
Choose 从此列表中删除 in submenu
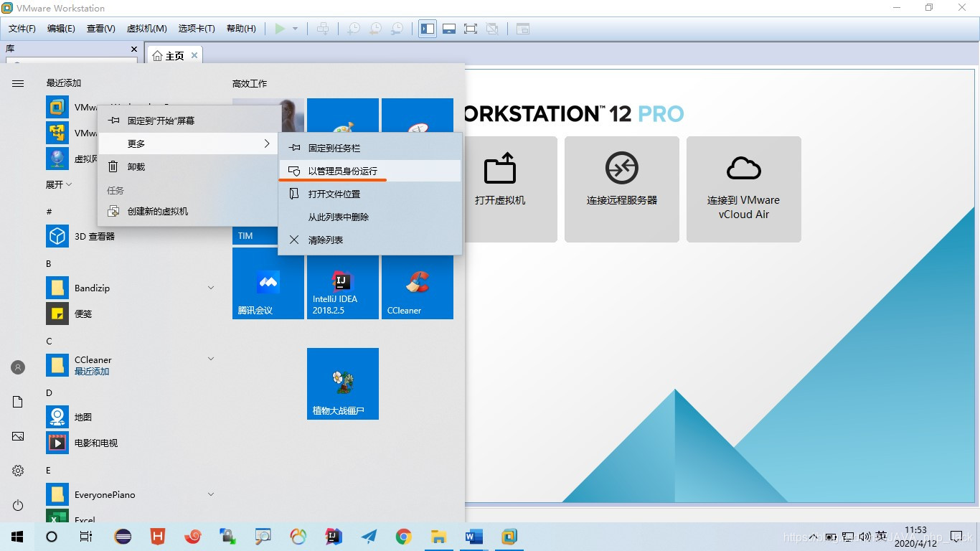click(x=369, y=217)
